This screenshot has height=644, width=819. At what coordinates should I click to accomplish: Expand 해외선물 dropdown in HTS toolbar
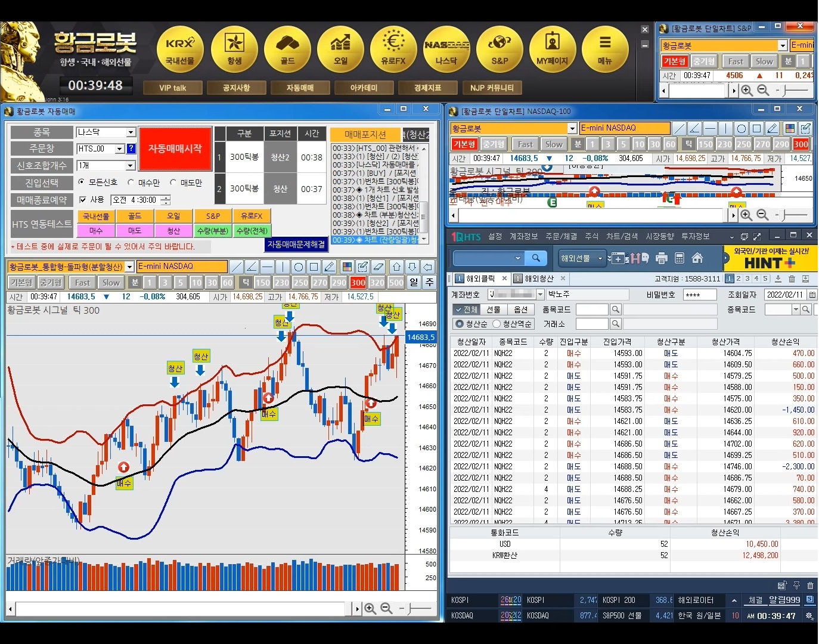click(600, 258)
